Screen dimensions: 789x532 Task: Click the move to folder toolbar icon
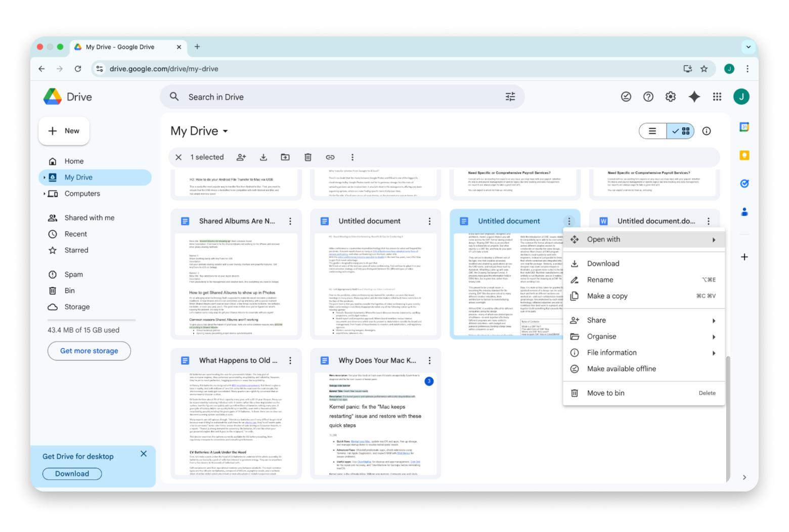pyautogui.click(x=285, y=157)
